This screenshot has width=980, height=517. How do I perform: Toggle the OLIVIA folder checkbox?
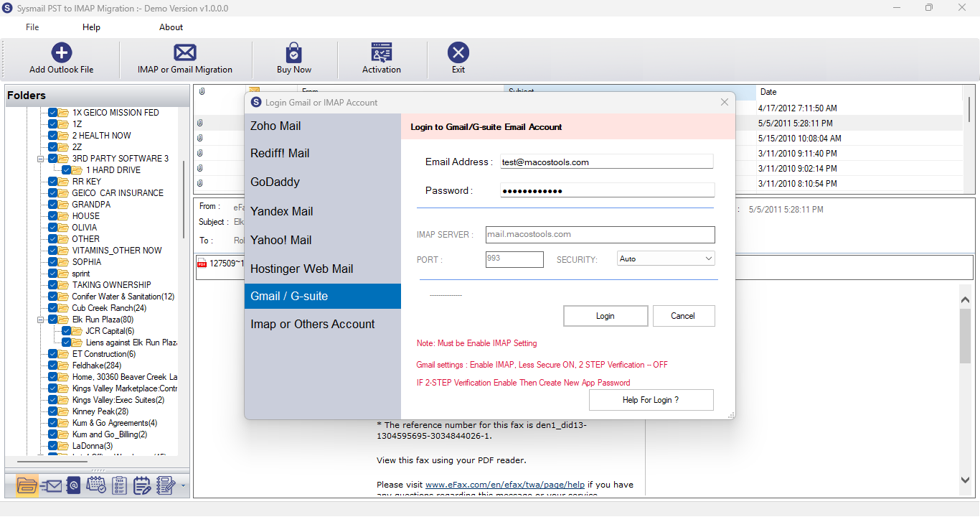point(53,228)
